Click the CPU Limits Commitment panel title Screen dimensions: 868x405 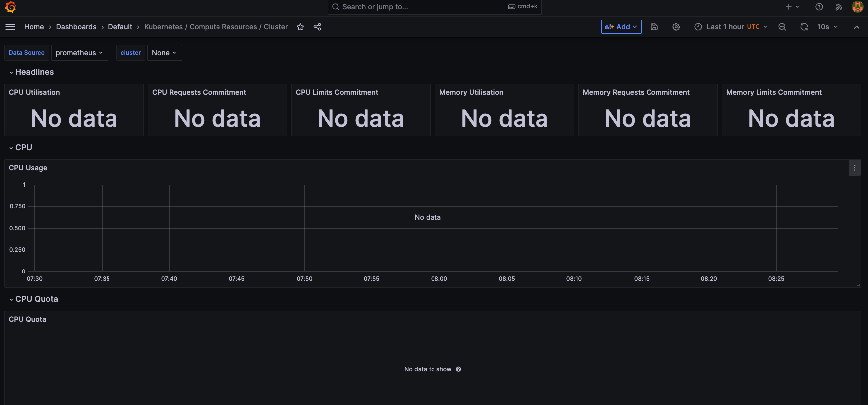coord(337,92)
